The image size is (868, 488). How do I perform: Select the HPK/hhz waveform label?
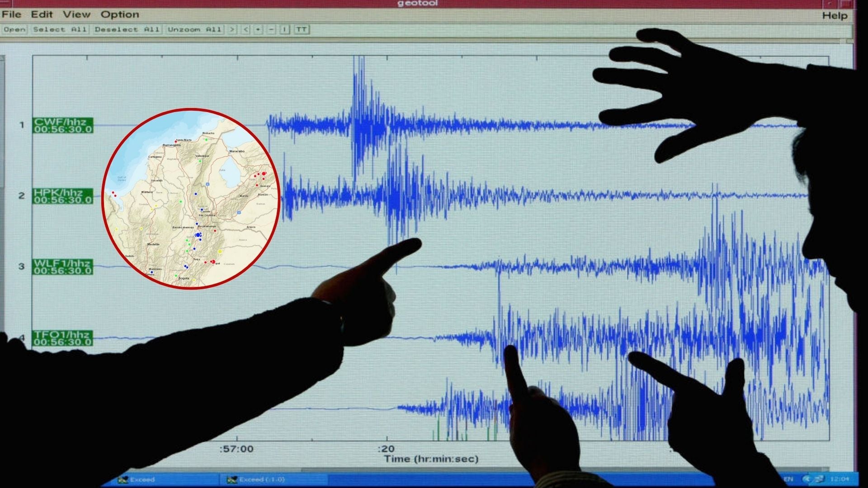(63, 196)
